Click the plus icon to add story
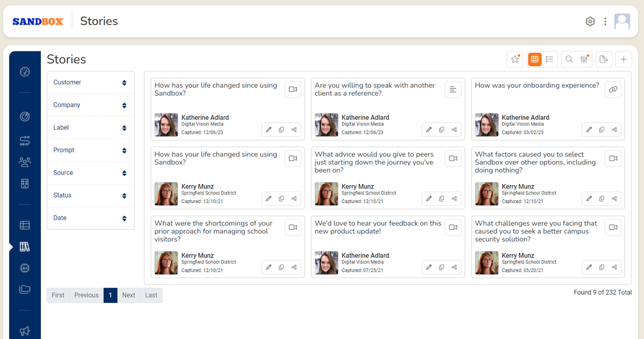This screenshot has height=339, width=644. pyautogui.click(x=623, y=59)
